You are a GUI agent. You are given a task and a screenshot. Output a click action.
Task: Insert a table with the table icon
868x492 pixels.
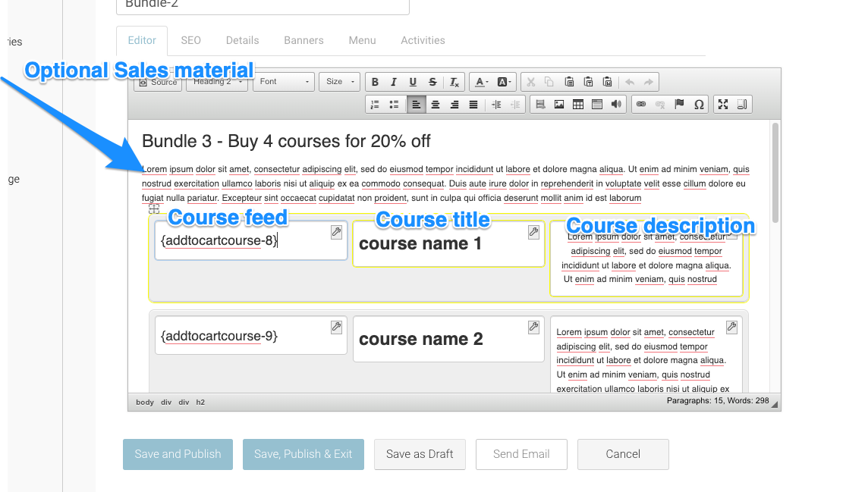pos(578,105)
